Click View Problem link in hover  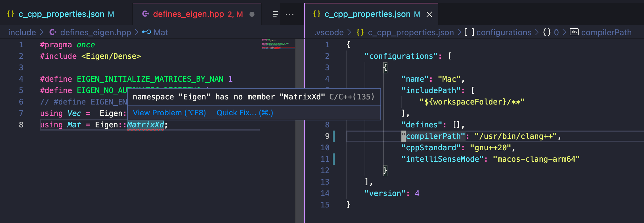[x=169, y=113]
